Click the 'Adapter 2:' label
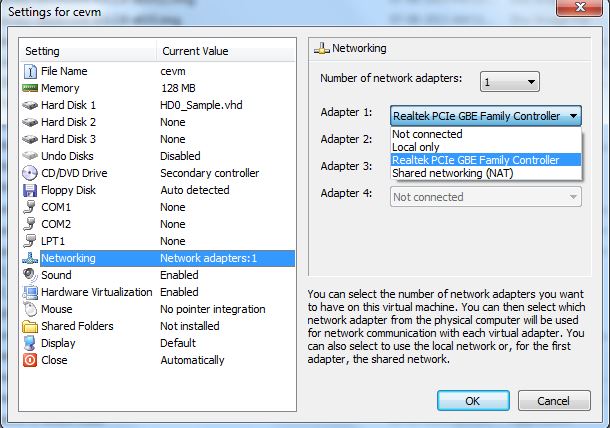This screenshot has width=610, height=428. 346,139
